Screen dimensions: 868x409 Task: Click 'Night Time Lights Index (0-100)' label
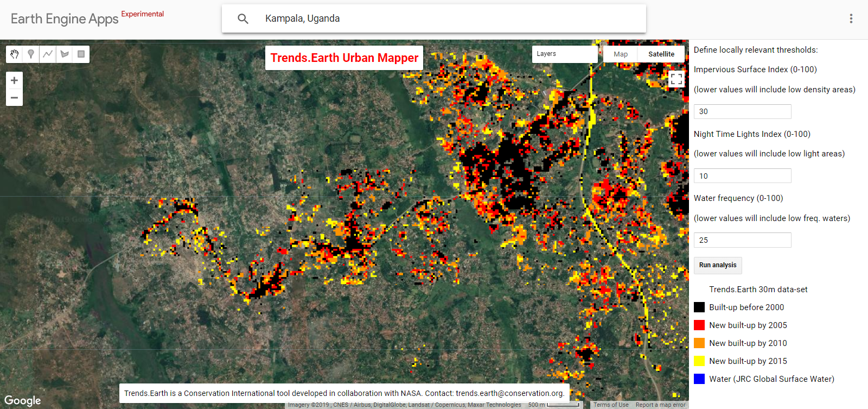pyautogui.click(x=752, y=134)
